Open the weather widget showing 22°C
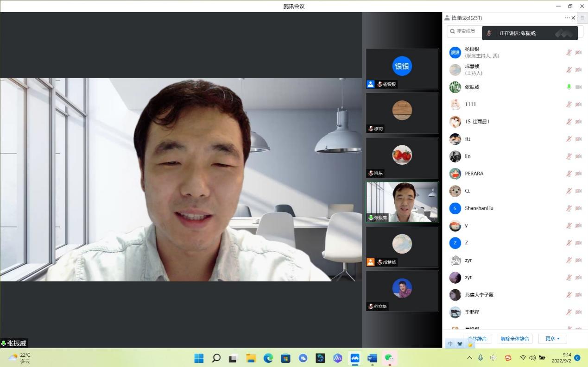Viewport: 588px width, 367px height. [x=19, y=358]
